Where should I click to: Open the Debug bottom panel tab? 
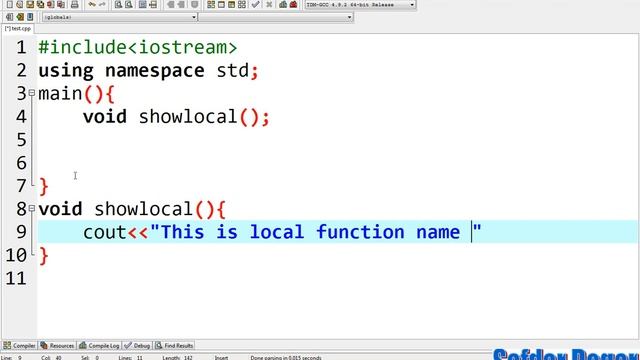(x=137, y=346)
